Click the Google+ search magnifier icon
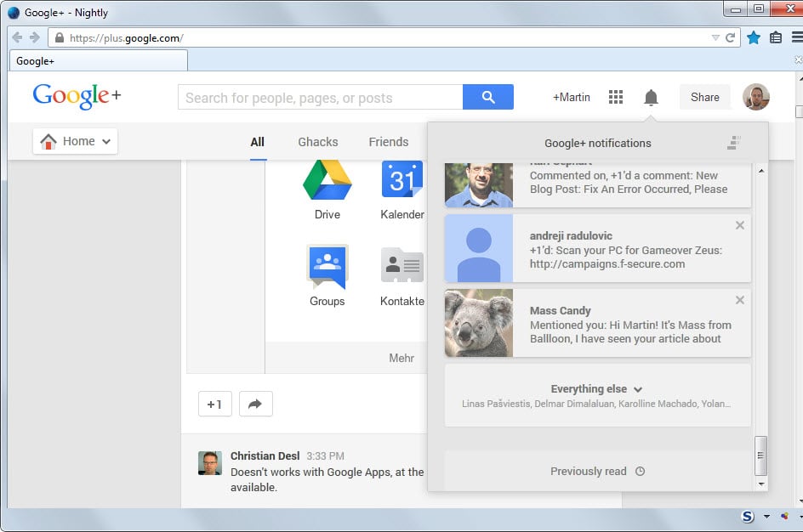803x532 pixels. [x=488, y=97]
